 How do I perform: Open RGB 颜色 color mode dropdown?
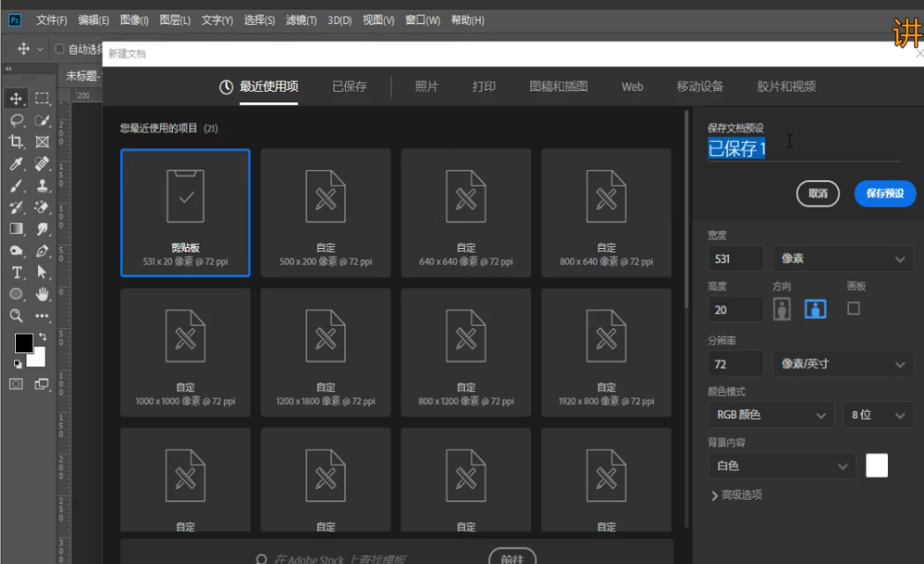tap(770, 415)
